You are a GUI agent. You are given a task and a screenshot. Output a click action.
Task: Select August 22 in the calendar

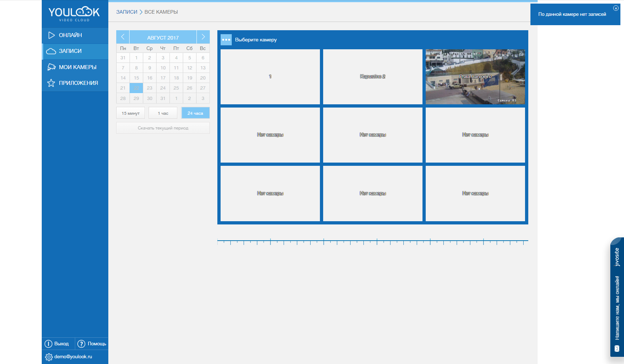(136, 88)
